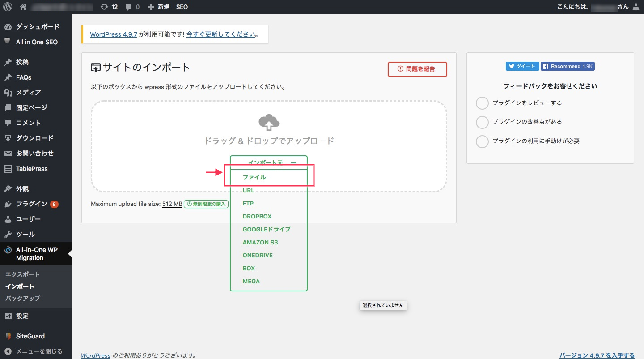Open user avatar at top right
Viewport: 644px width, 359px height.
tap(636, 7)
